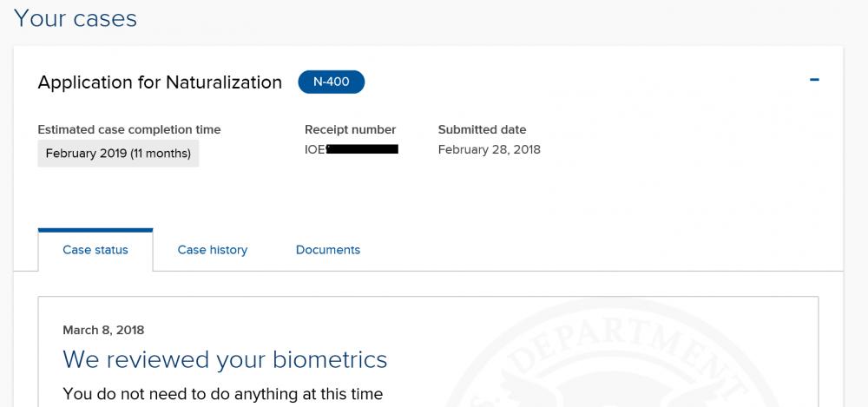Click the N-400 form badge

[331, 82]
